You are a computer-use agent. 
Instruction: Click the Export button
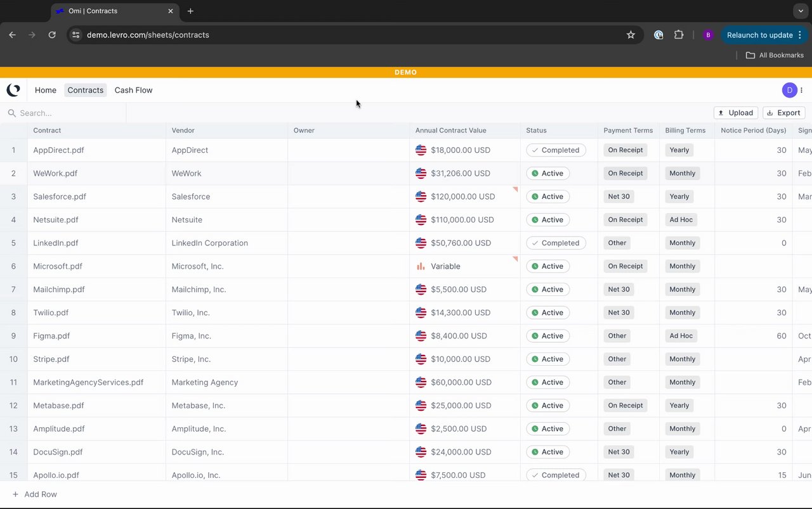click(x=783, y=113)
